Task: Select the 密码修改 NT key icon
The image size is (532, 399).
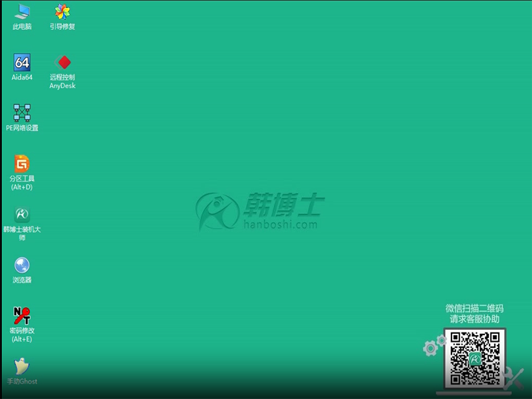Action: click(x=22, y=315)
